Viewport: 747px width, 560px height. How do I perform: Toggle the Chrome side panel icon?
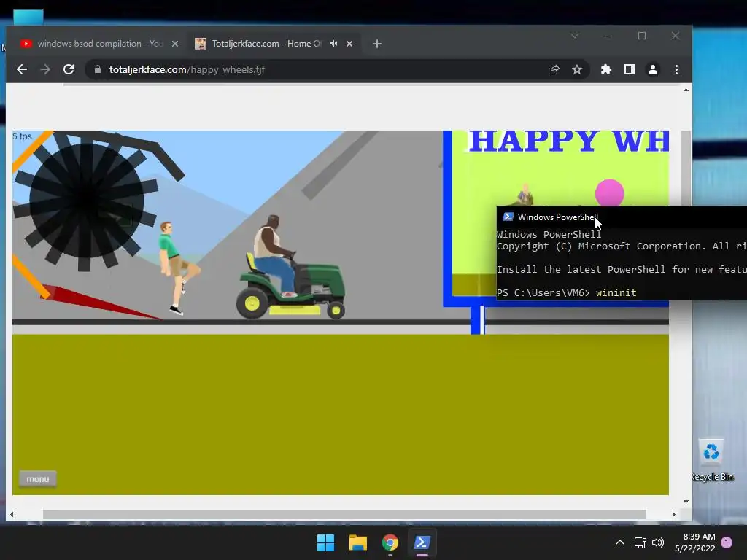point(630,70)
